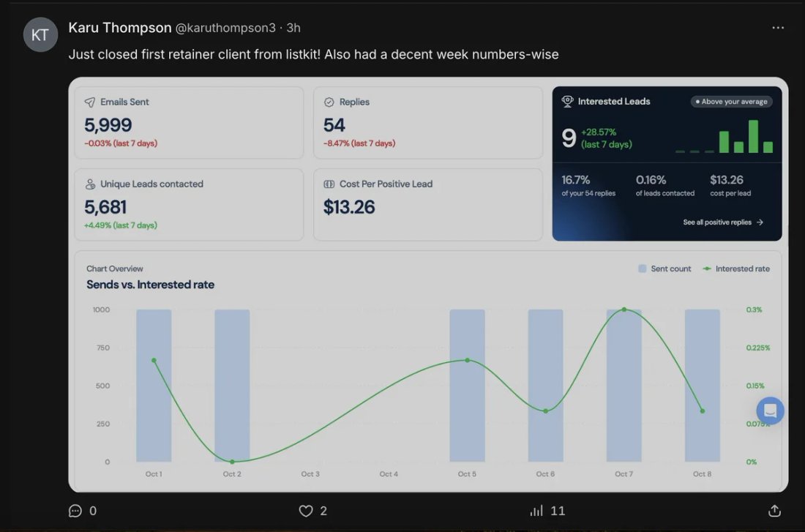Click the Interested rate green legend marker
The image size is (805, 532).
pos(707,269)
